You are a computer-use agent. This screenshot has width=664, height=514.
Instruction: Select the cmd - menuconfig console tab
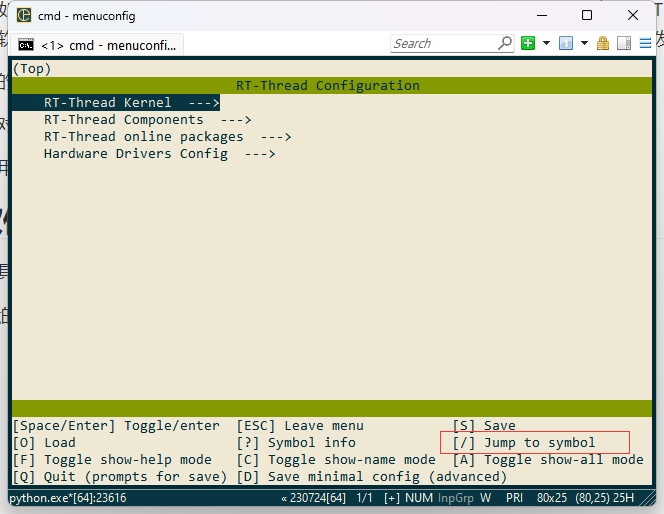pos(97,45)
